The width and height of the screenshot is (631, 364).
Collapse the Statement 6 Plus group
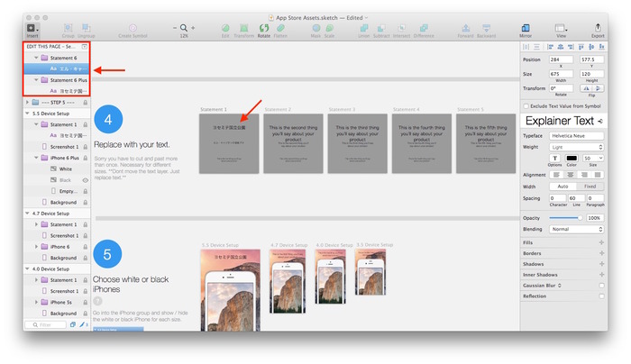[x=36, y=80]
